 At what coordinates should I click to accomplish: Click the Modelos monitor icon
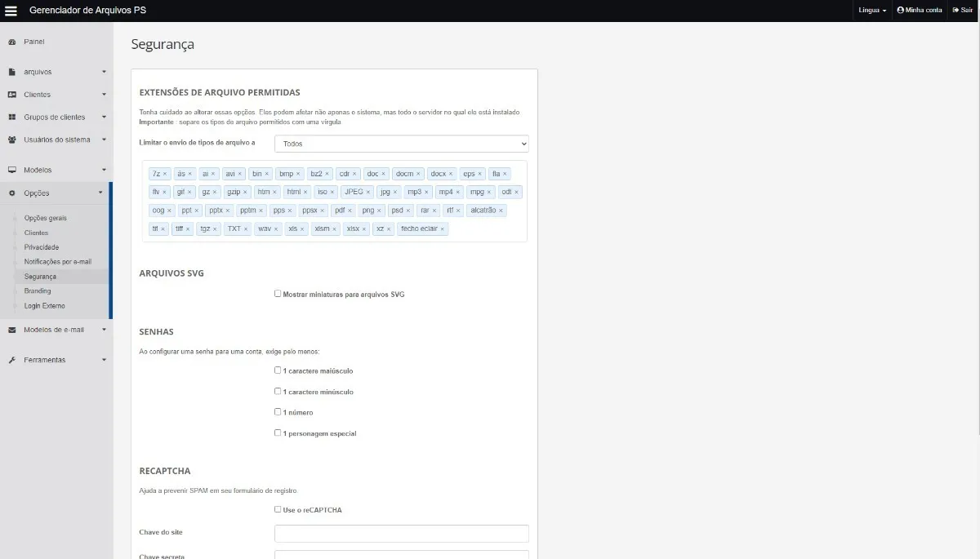coord(12,171)
